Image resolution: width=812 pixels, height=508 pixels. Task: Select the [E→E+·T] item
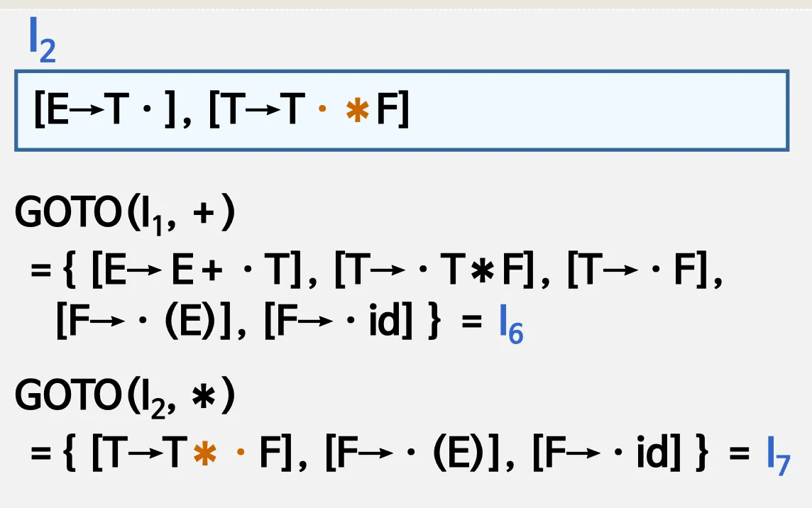point(197,269)
